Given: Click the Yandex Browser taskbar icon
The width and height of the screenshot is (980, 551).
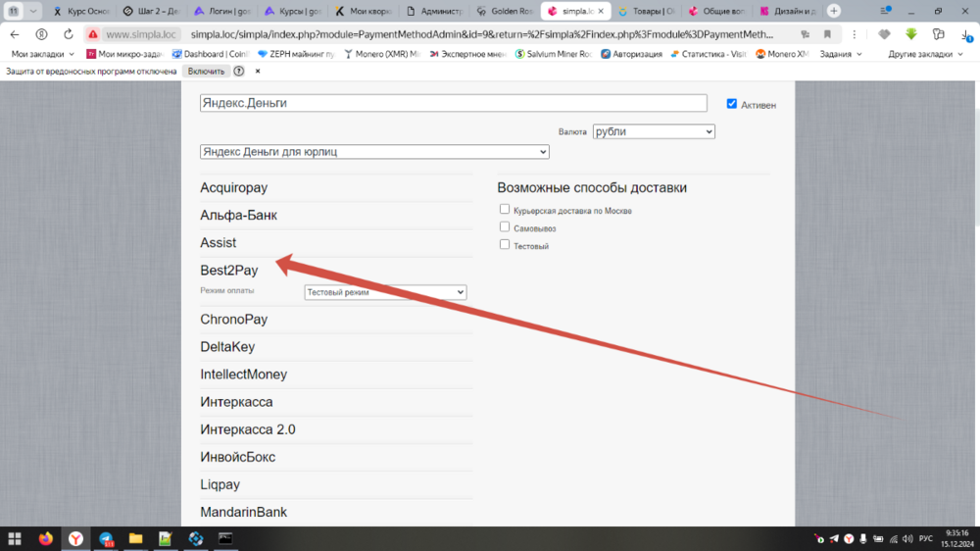Looking at the screenshot, I should (75, 538).
